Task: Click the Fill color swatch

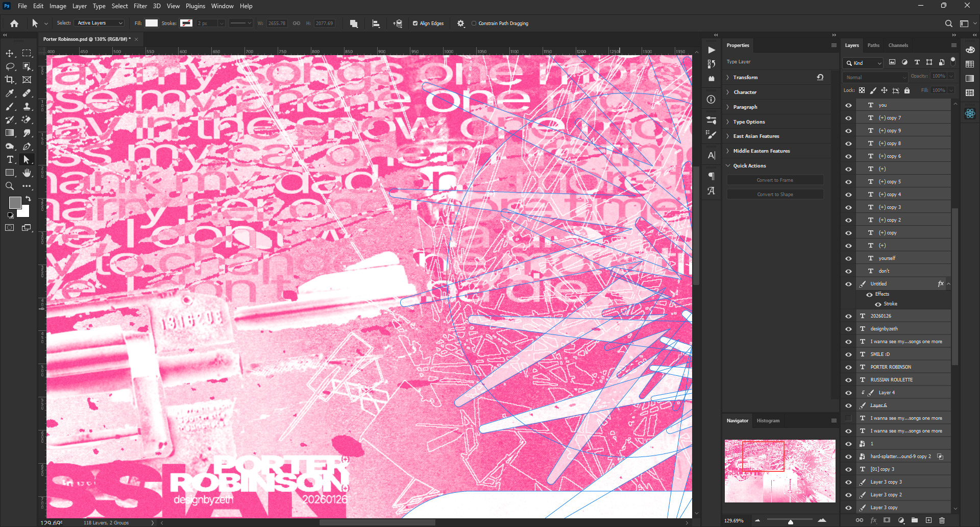Action: click(x=152, y=23)
